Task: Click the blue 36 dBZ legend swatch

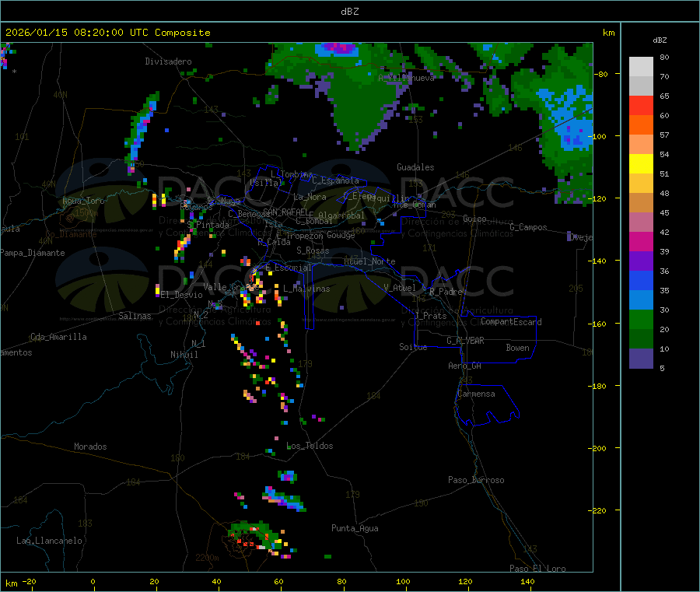Action: 641,280
